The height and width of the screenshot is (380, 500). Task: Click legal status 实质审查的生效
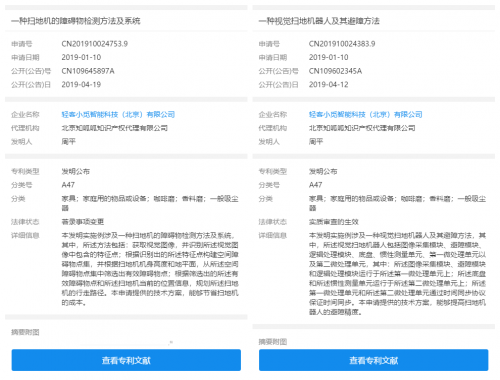point(334,222)
